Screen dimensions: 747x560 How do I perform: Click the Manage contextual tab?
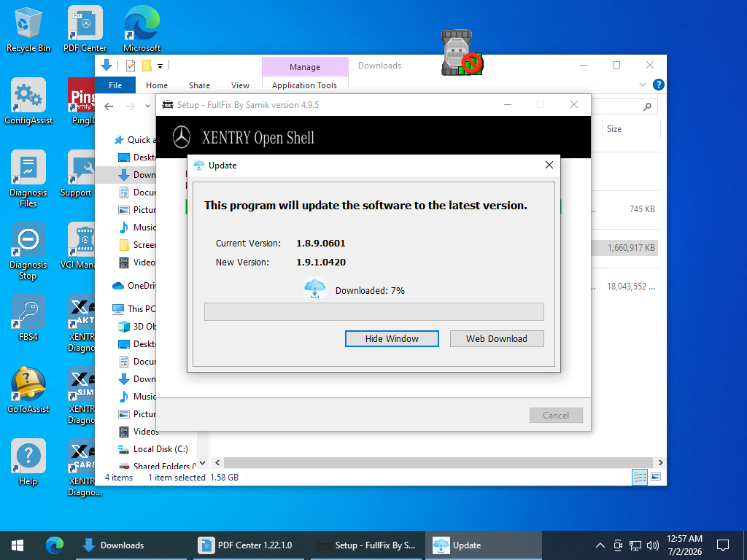coord(305,67)
